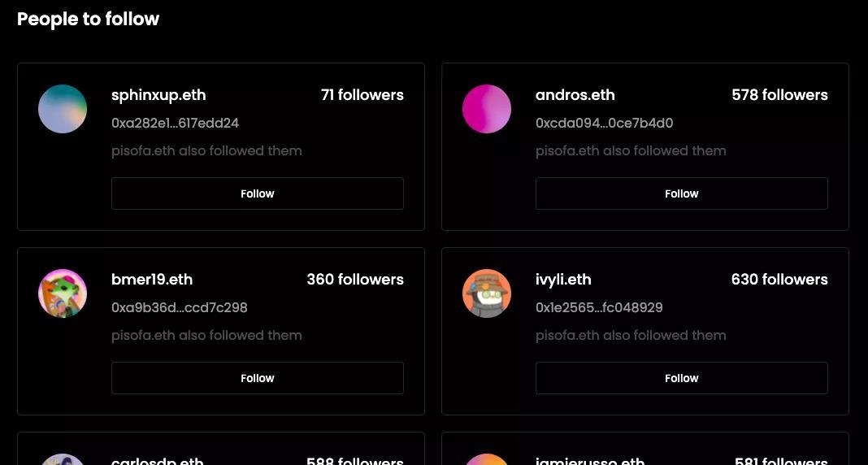Open andros.eth profile name

[x=575, y=95]
